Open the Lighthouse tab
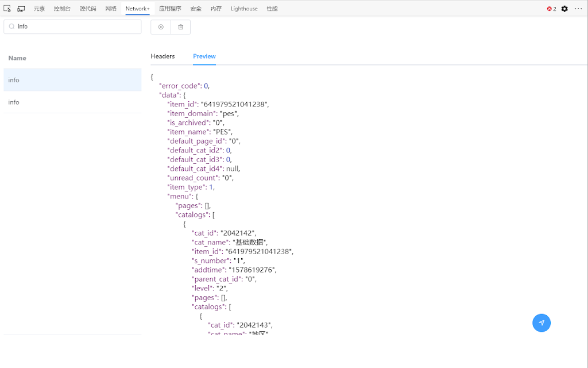Screen dimensions: 588x368 [x=244, y=8]
